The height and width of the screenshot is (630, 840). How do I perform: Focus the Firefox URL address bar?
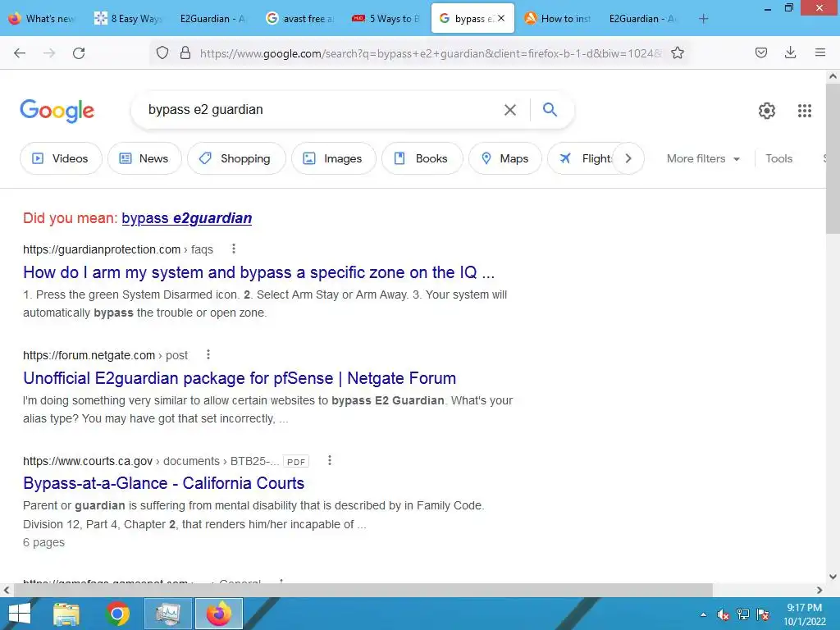tap(428, 53)
